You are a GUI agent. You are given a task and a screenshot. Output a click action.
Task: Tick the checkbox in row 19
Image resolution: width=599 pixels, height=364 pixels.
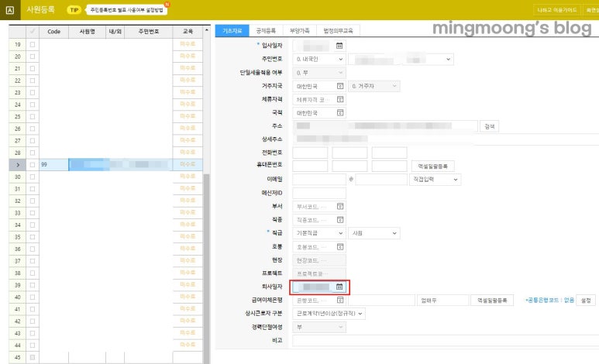(33, 44)
